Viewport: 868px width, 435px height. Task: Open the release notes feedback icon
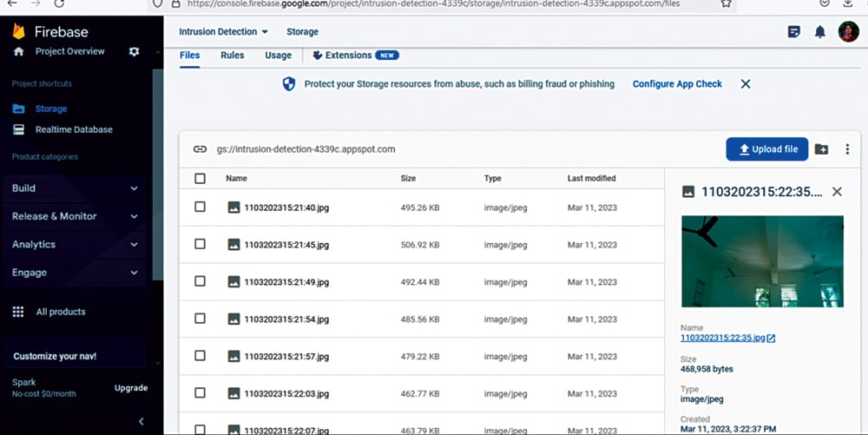tap(793, 32)
